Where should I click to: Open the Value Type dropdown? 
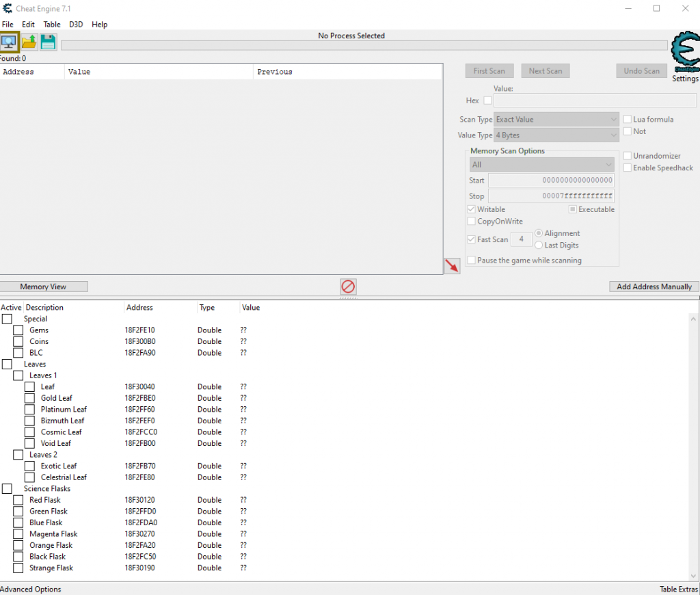pos(556,135)
